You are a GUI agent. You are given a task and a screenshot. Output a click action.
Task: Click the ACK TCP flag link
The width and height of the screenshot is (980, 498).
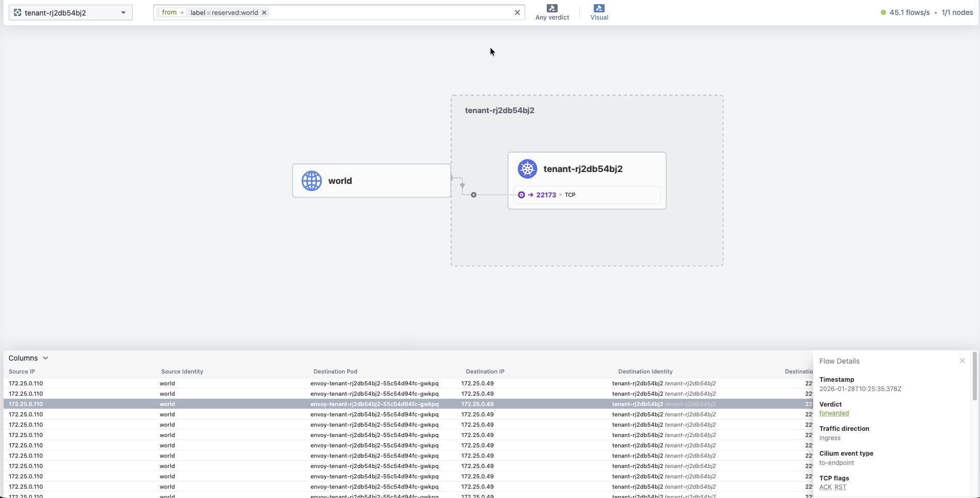(824, 487)
